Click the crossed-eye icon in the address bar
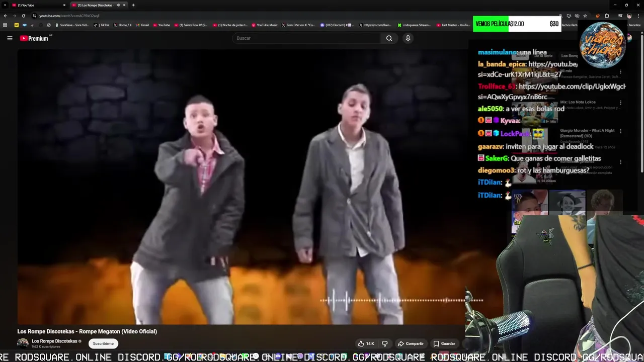 click(577, 16)
